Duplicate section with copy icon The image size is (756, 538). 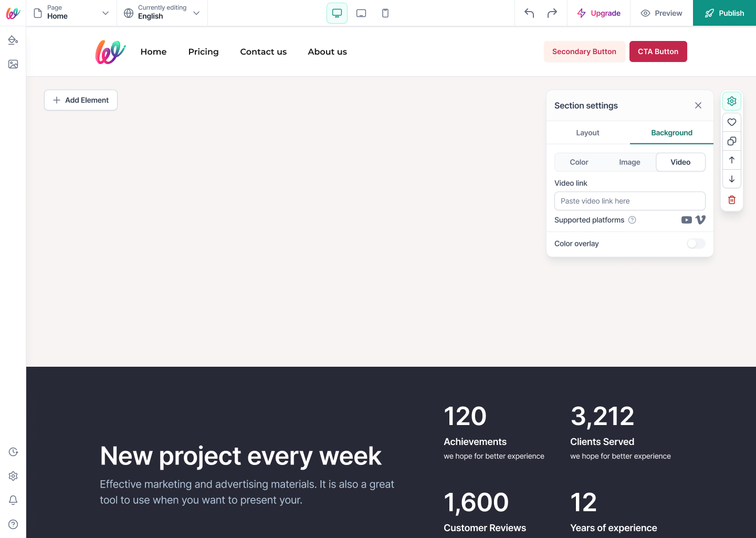pos(732,141)
